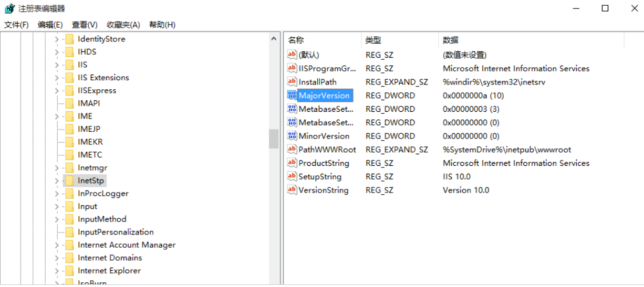Click the VersionString value icon
This screenshot has width=644, height=287.
coord(292,190)
